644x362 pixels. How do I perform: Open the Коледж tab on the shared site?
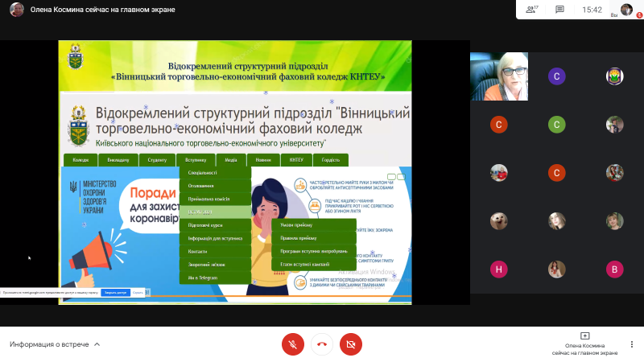[80, 160]
